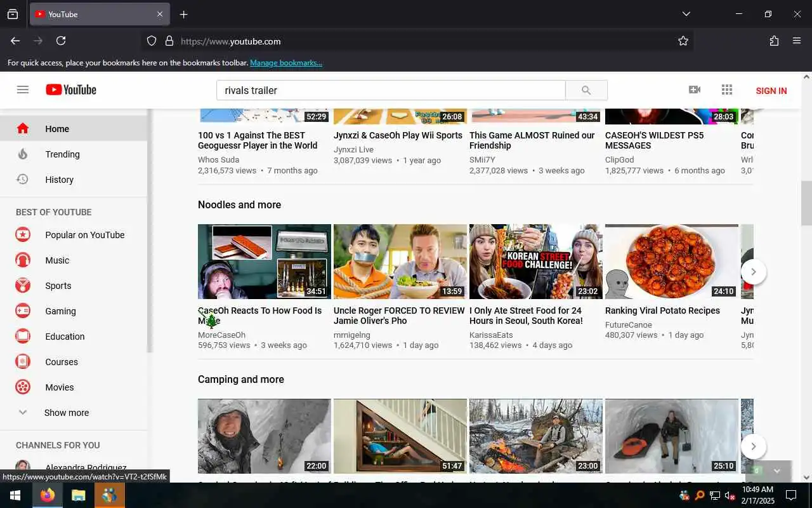This screenshot has height=508, width=812.
Task: Open Windows Start menu
Action: point(15,495)
